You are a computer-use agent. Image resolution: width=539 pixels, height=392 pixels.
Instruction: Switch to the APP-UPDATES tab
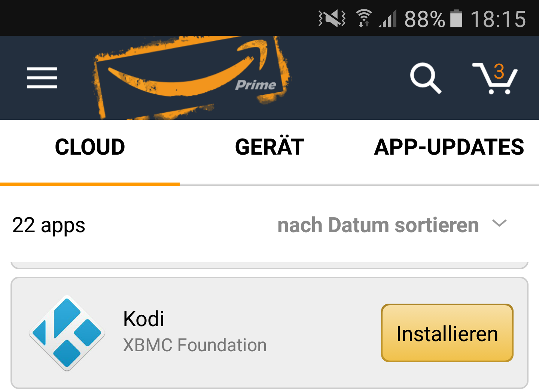pos(449,147)
